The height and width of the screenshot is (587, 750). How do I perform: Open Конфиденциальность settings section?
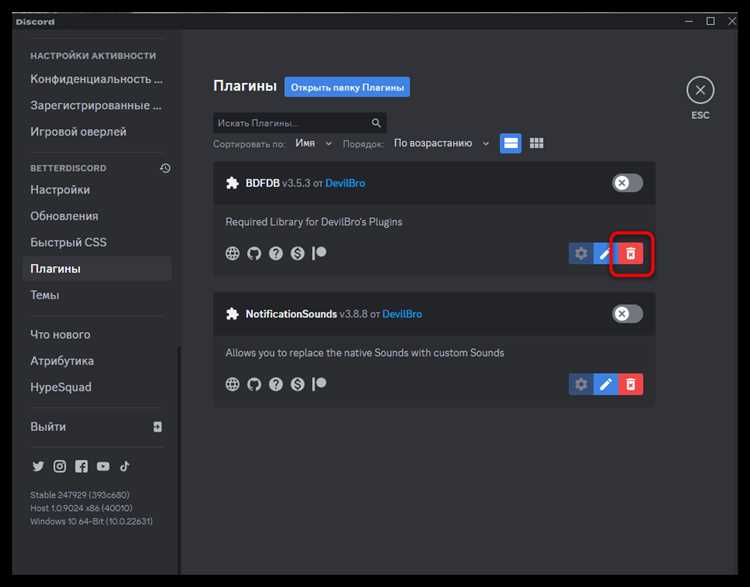point(97,79)
